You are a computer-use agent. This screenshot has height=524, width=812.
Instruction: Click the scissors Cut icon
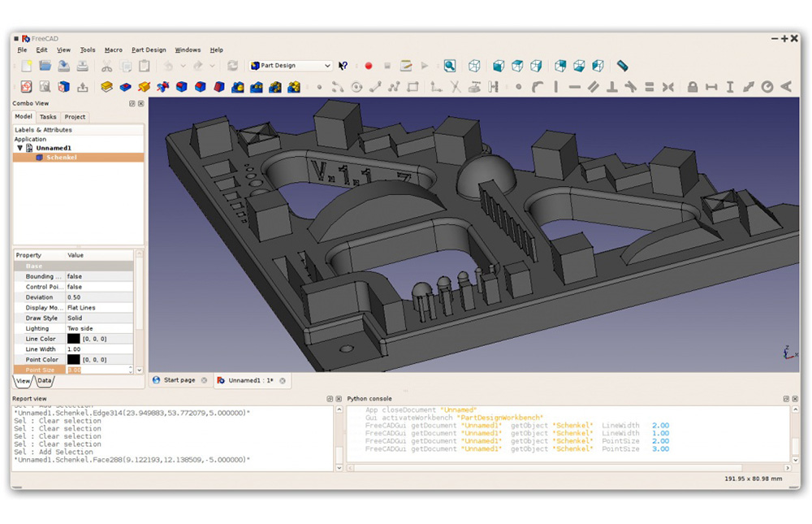tap(106, 66)
